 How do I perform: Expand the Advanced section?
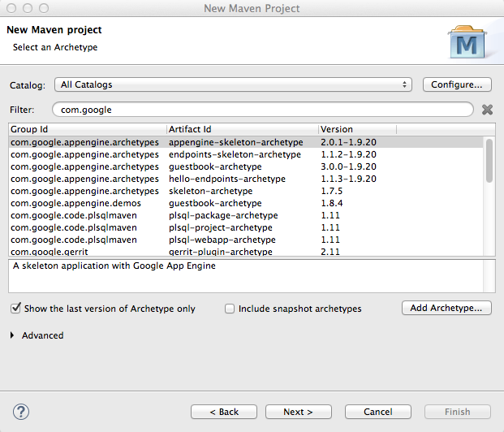point(12,335)
